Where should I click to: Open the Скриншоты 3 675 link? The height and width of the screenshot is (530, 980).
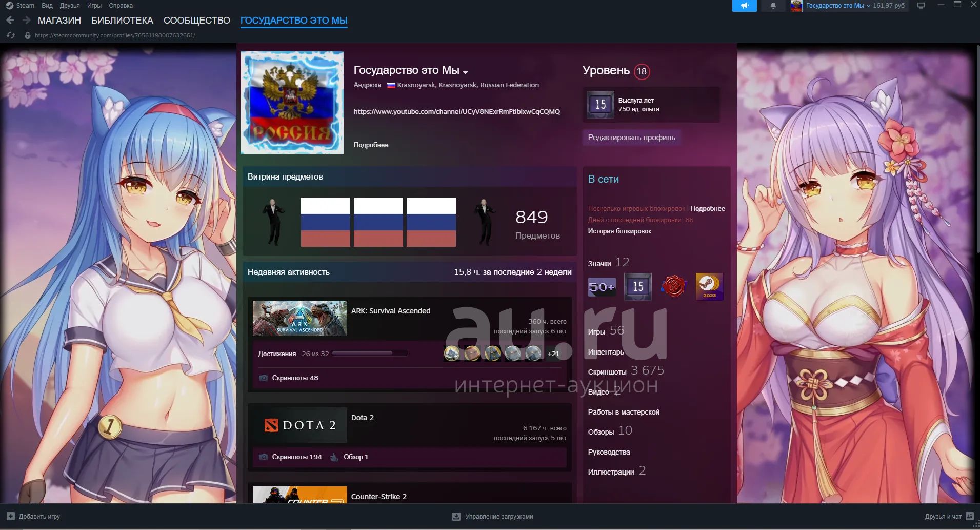tap(626, 370)
